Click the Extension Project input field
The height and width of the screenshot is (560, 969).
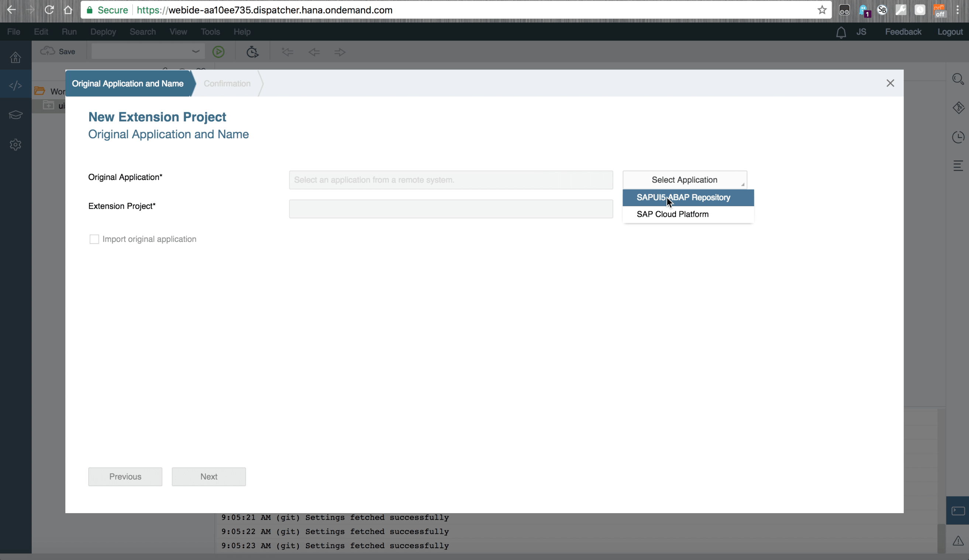pyautogui.click(x=451, y=209)
